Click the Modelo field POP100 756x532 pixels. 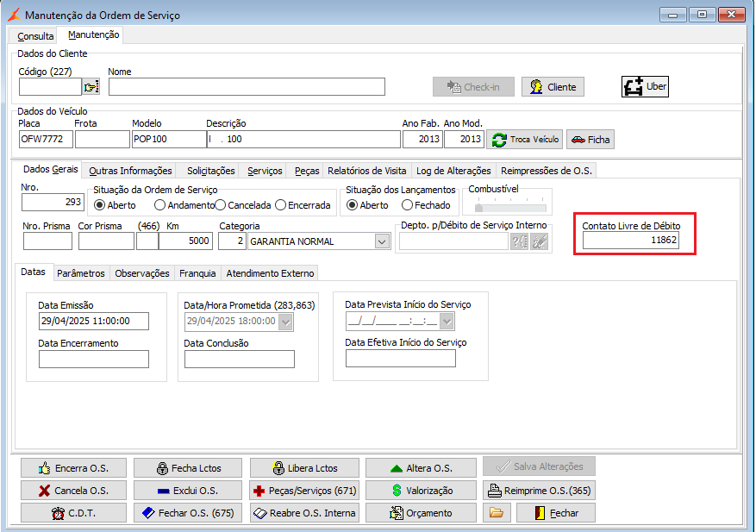point(169,140)
